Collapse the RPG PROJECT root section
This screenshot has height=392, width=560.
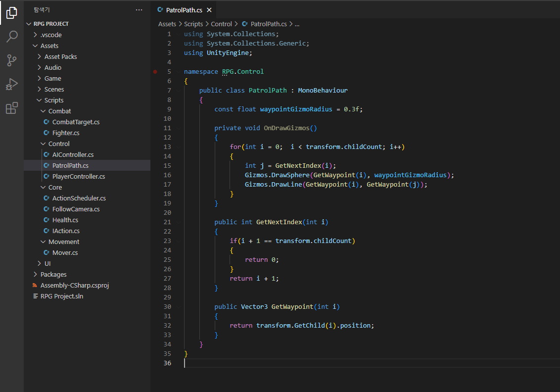pos(29,24)
